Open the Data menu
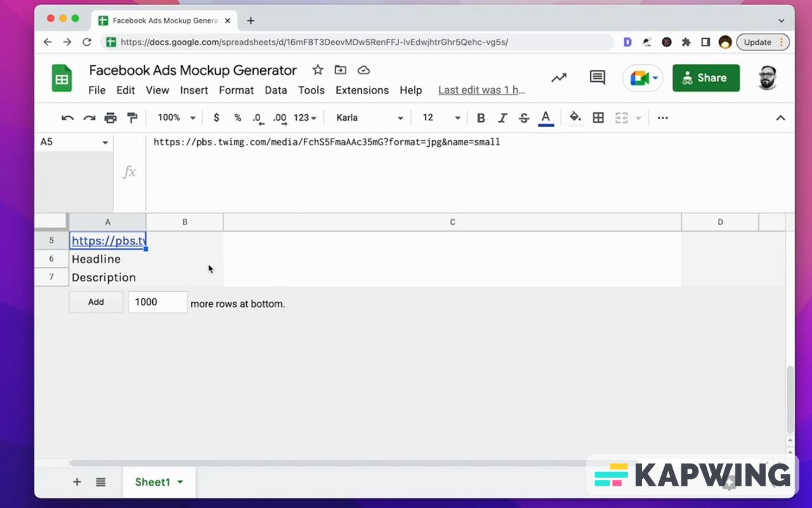Image resolution: width=812 pixels, height=508 pixels. pos(276,90)
